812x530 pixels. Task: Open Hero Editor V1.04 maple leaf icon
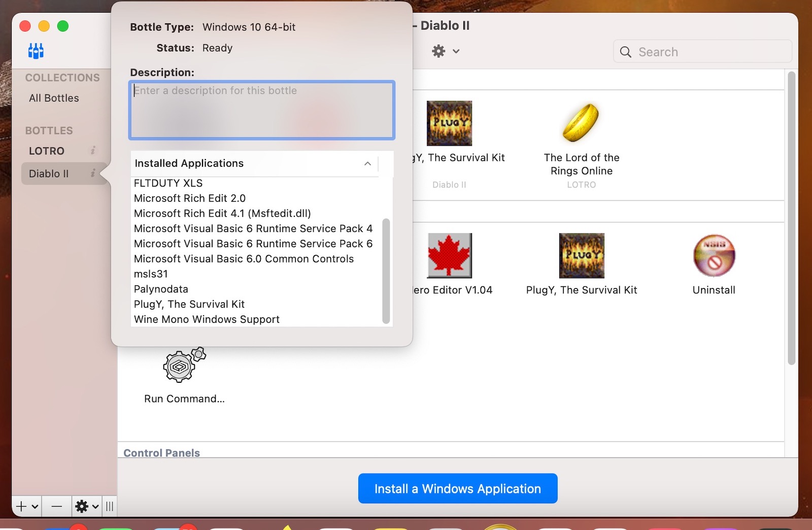449,255
